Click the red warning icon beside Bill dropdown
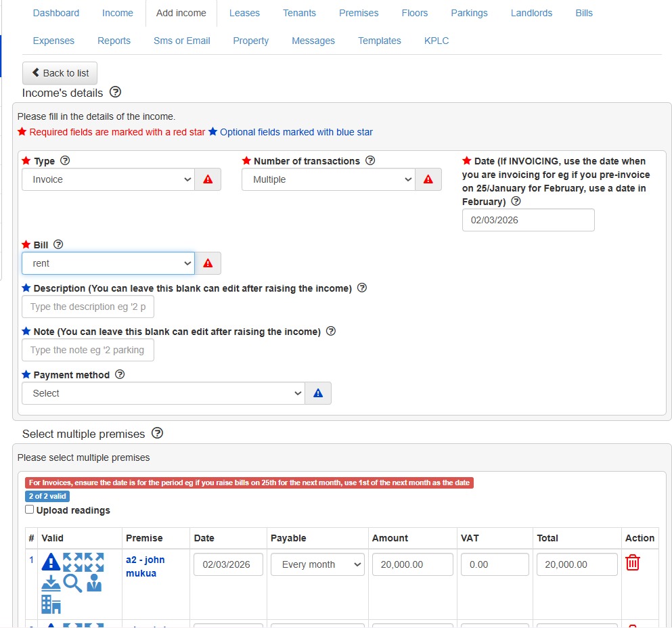 pyautogui.click(x=208, y=263)
